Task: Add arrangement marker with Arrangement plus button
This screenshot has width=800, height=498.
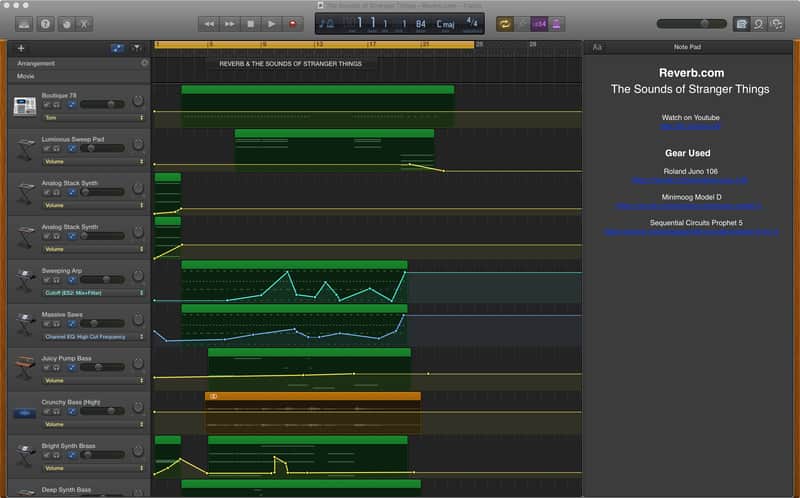Action: tap(144, 63)
